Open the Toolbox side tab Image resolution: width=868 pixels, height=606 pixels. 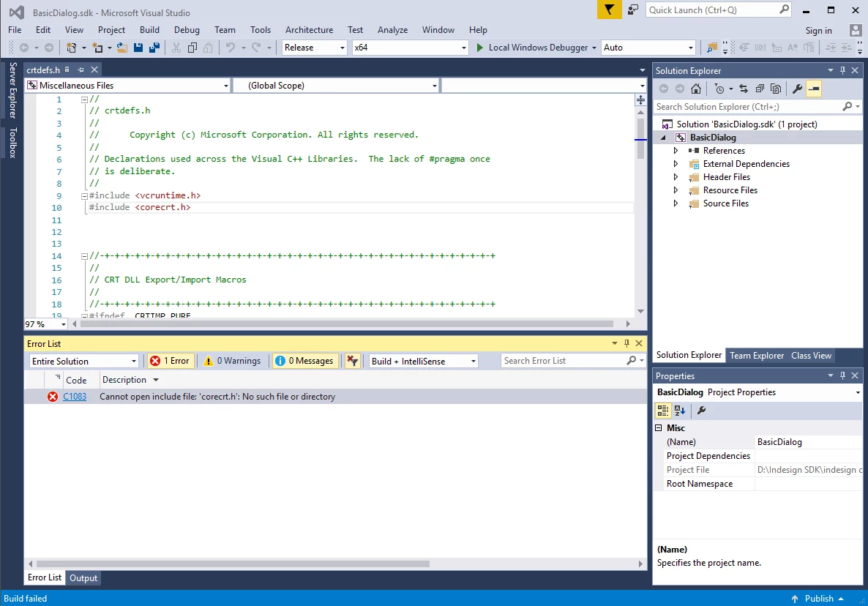(x=12, y=143)
